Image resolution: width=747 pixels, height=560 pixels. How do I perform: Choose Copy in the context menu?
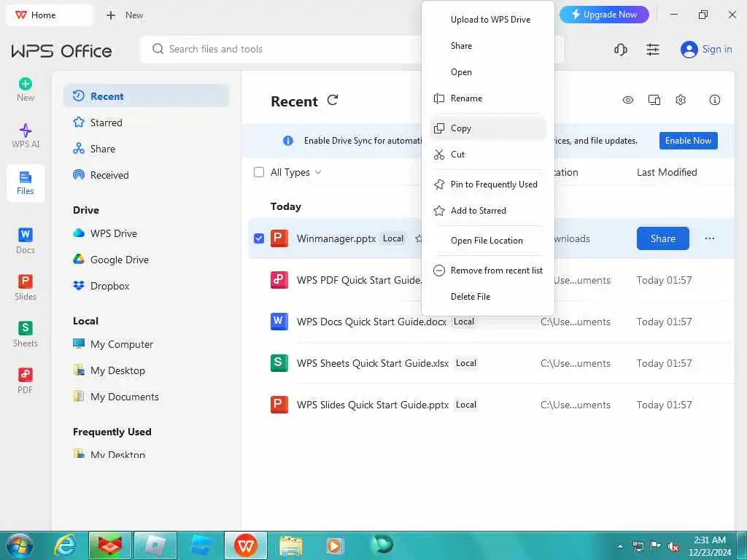tap(488, 128)
